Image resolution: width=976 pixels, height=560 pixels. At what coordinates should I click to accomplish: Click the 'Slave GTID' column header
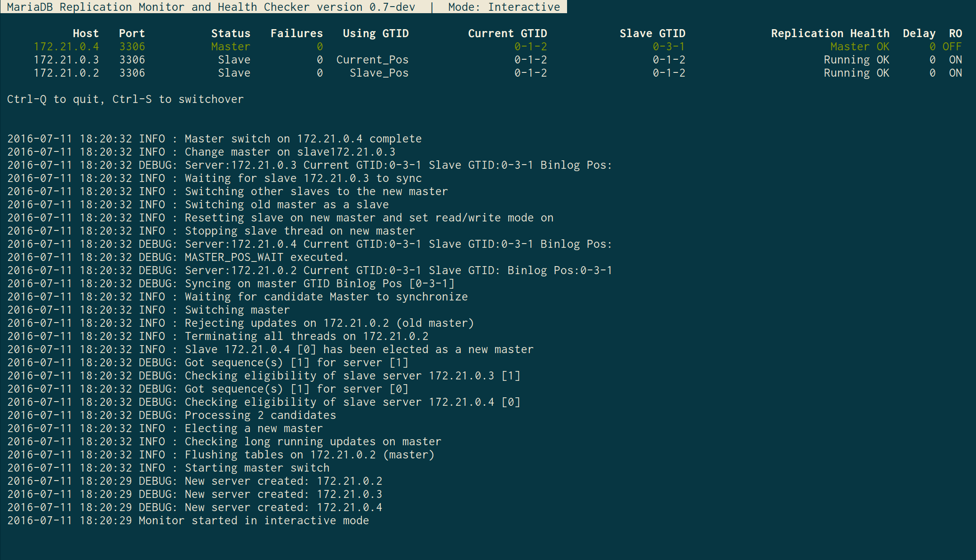pyautogui.click(x=652, y=33)
